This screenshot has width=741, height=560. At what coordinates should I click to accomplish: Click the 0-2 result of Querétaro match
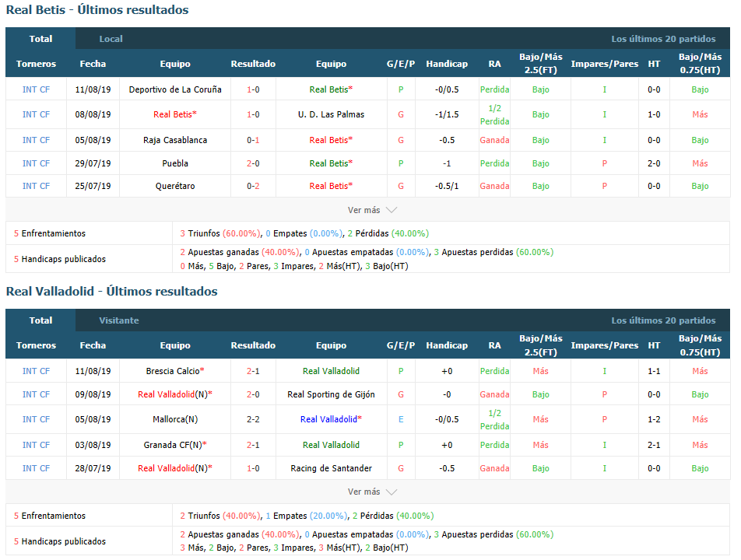point(253,186)
